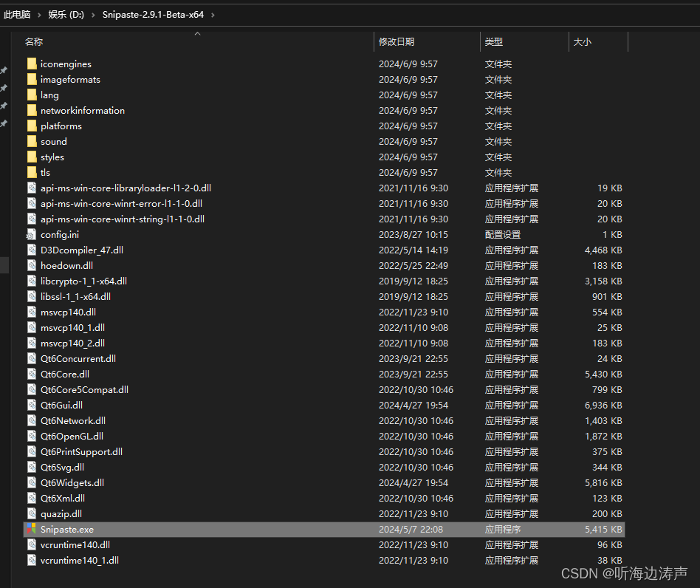This screenshot has height=588, width=700.
Task: Click size 5,816 KB of Qt6Widgets.dll
Action: [603, 482]
